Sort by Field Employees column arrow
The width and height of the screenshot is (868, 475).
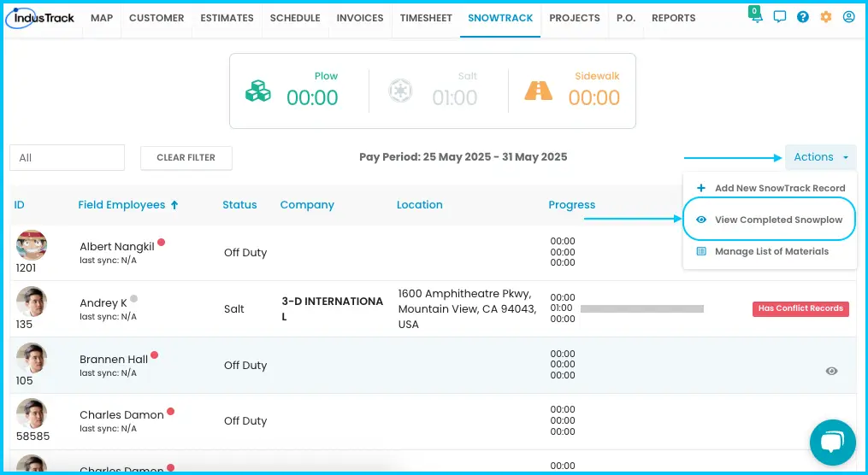(174, 204)
